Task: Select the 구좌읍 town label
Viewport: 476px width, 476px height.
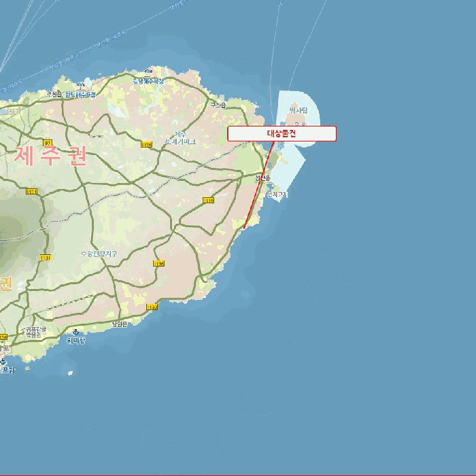Action: point(218,105)
